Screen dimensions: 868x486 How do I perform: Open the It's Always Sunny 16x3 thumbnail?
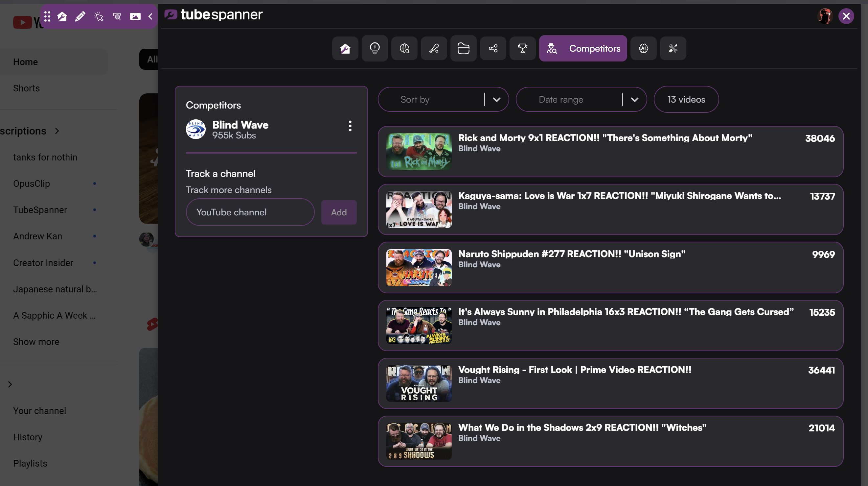coord(419,326)
